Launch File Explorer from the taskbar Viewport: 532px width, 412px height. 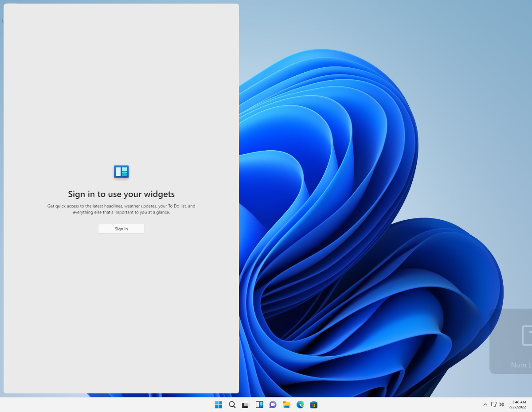click(286, 404)
